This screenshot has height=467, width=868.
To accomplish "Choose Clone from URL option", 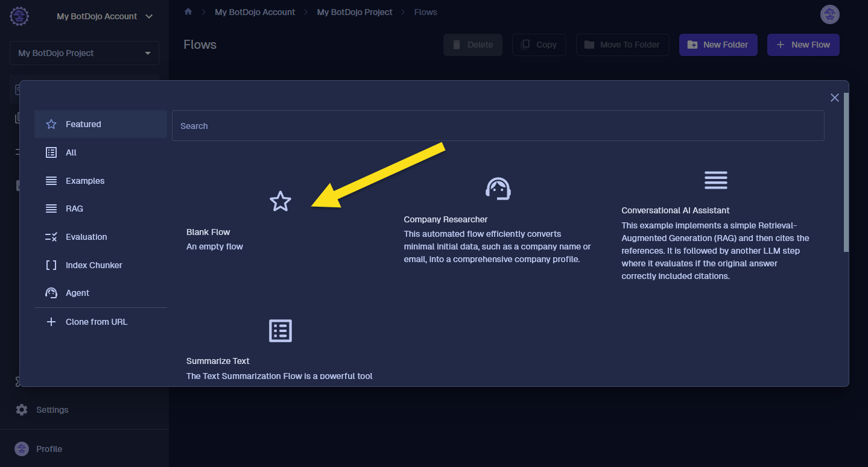I will click(x=101, y=322).
